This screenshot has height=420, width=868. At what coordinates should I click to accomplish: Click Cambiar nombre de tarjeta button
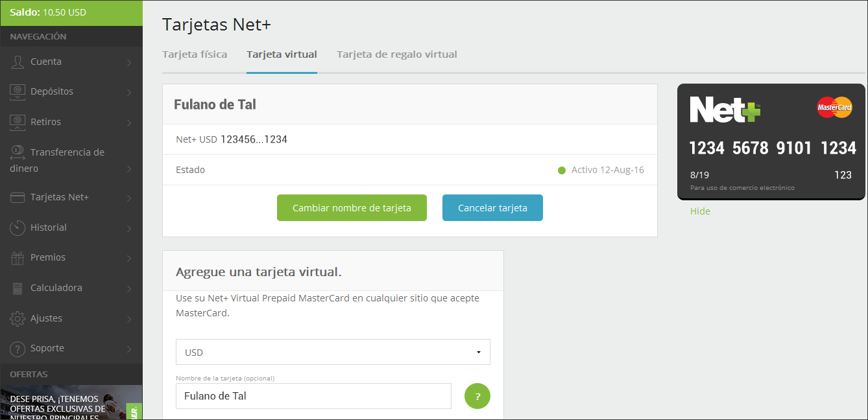pos(352,208)
